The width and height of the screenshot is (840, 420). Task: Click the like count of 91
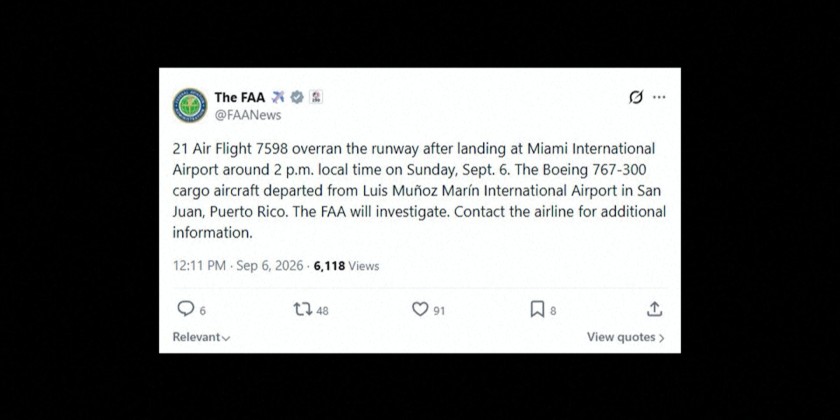tap(439, 311)
